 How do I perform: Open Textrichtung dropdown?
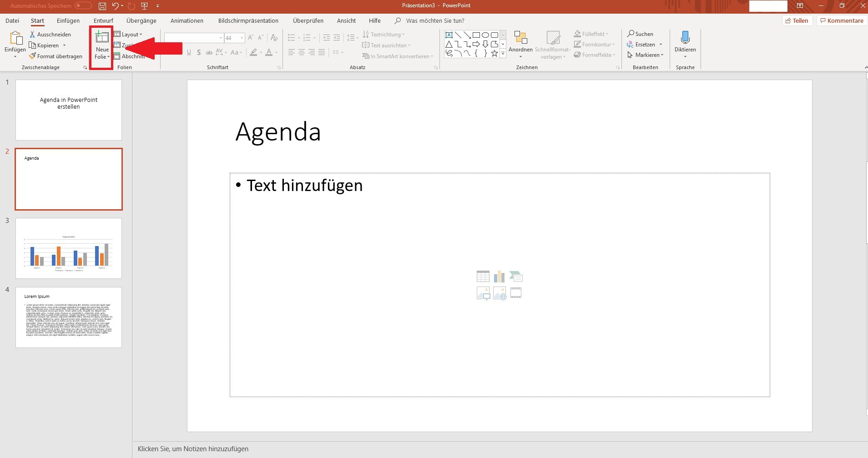click(384, 35)
